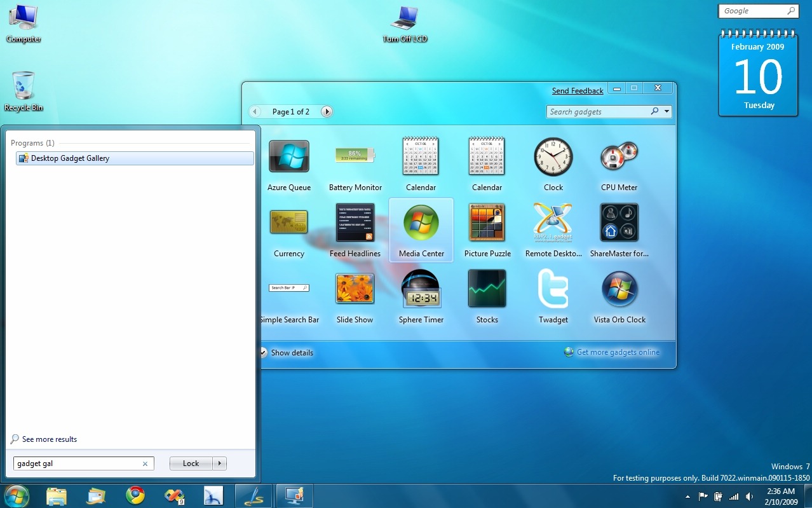Screen dimensions: 812x508
Task: Show hidden system tray icons
Action: click(687, 496)
